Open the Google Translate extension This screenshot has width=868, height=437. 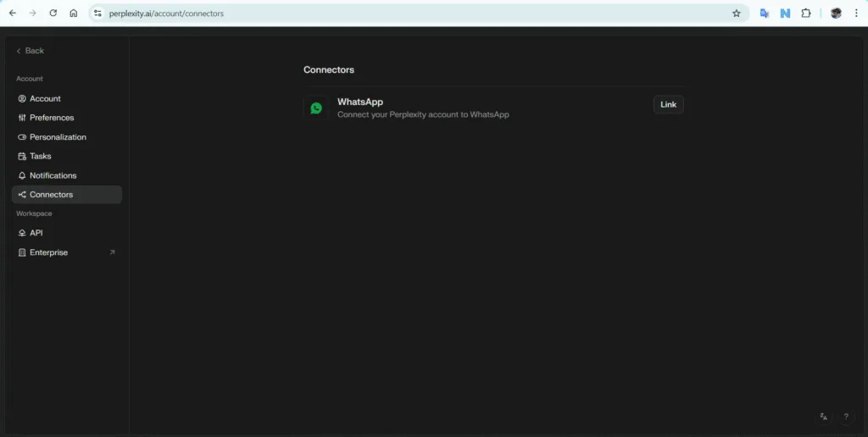765,14
